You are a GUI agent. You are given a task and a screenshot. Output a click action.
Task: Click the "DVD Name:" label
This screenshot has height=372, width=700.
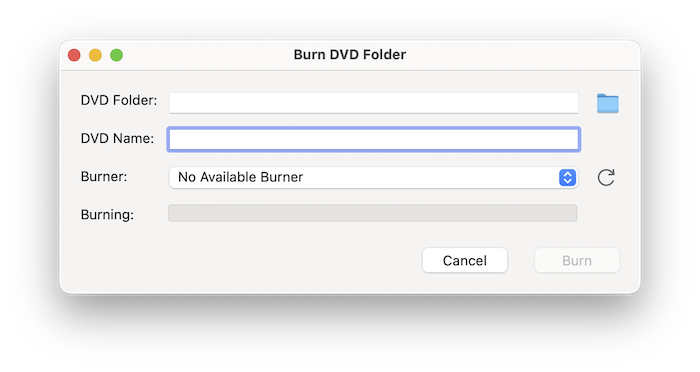117,138
